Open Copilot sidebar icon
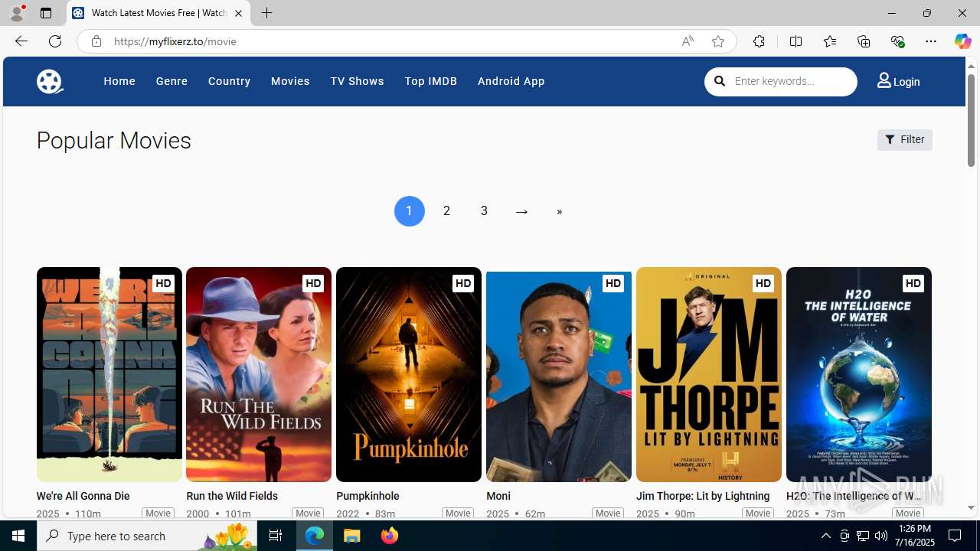Image resolution: width=980 pixels, height=551 pixels. tap(962, 41)
